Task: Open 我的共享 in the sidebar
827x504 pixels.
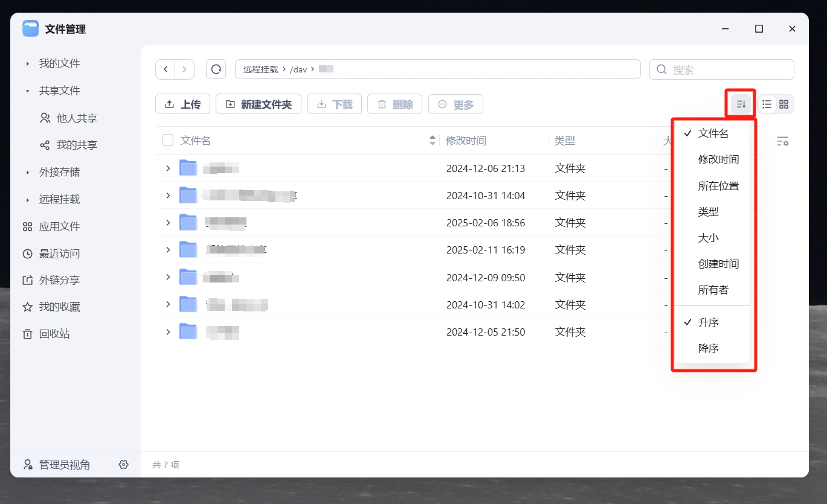Action: [76, 145]
